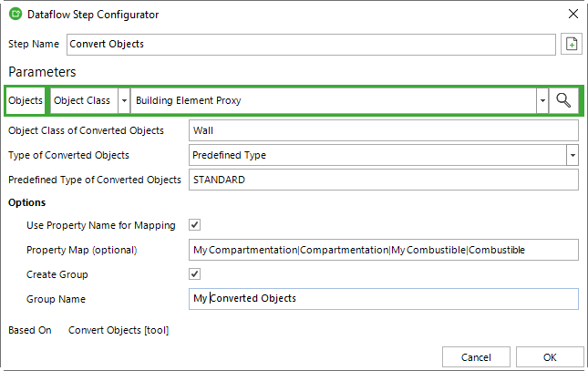Click into the Property Map (optional) field

click(x=383, y=250)
